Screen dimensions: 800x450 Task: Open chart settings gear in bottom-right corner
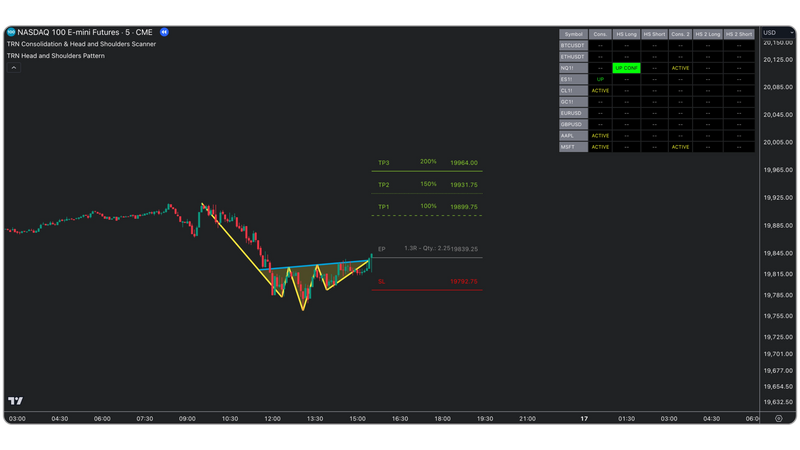tap(776, 419)
